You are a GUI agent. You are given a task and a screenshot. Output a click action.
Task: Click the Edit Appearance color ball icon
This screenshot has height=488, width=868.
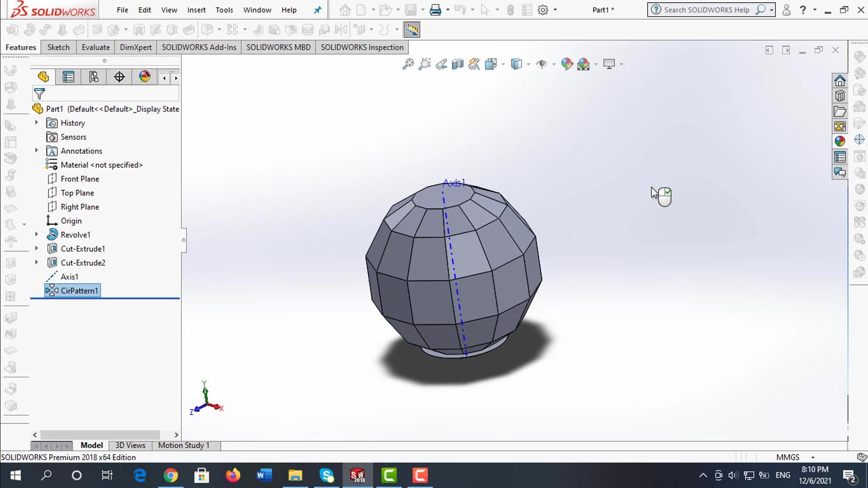click(x=566, y=64)
